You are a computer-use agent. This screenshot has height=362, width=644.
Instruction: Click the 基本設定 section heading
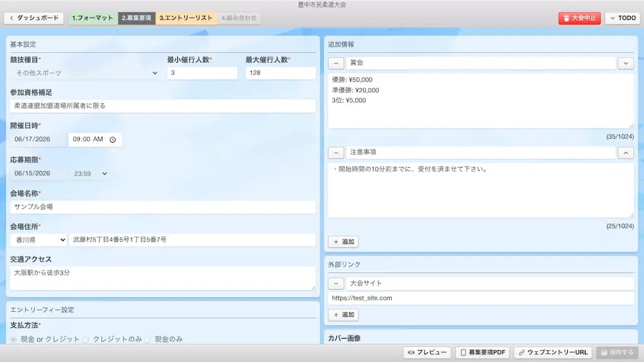[x=23, y=45]
